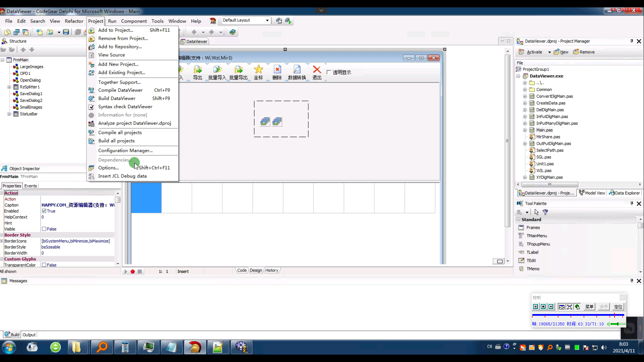This screenshot has height=362, width=644.
Task: Open the Activate dropdown arrow
Action: click(549, 52)
